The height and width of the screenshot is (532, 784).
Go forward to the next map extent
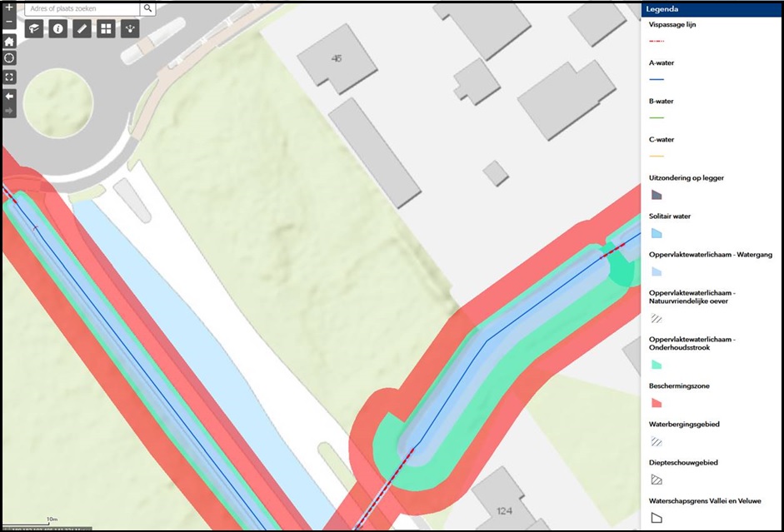pos(9,111)
